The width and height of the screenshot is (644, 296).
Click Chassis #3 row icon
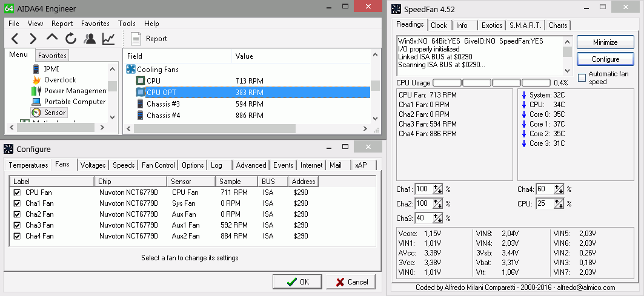coord(141,104)
